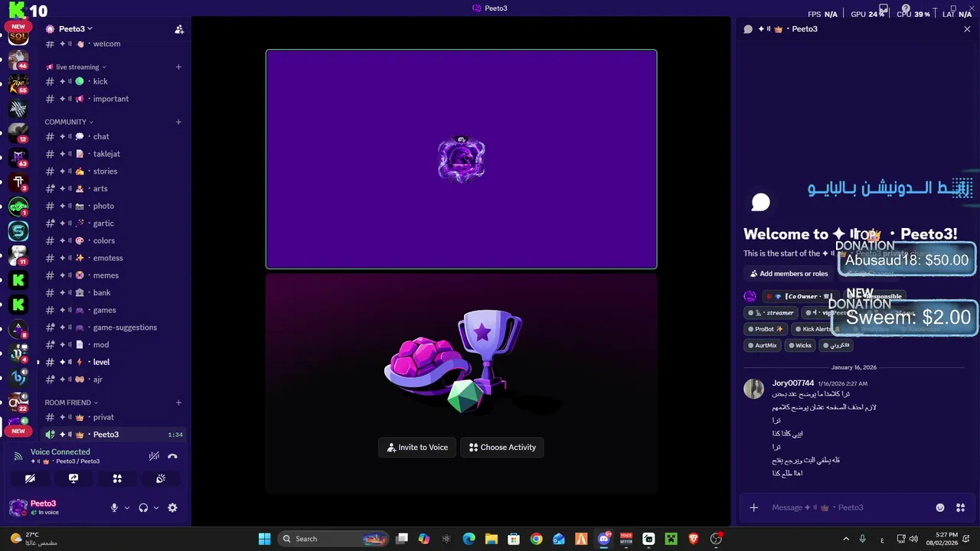
Task: Click Add members or roles button
Action: pyautogui.click(x=789, y=273)
